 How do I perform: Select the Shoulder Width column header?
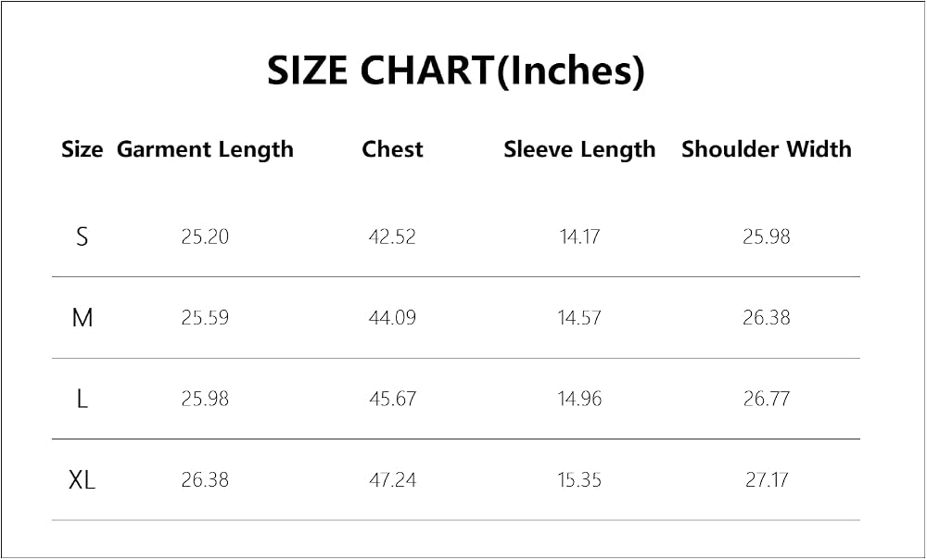tap(767, 149)
